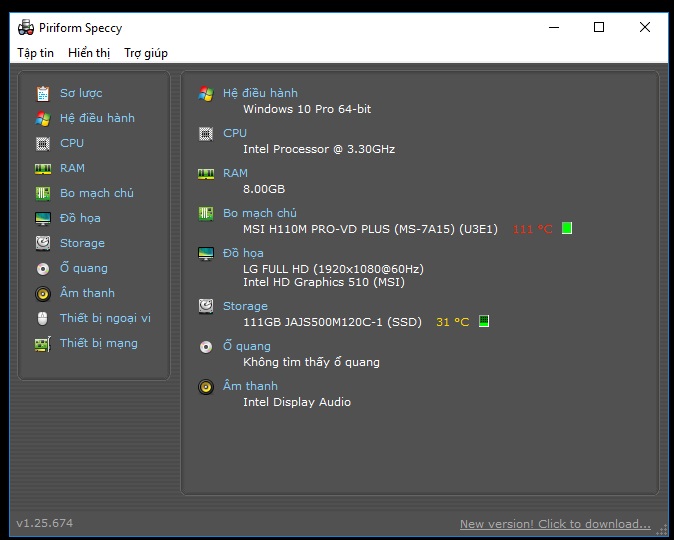
Task: Click LG FULL HD monitor text
Action: (333, 269)
